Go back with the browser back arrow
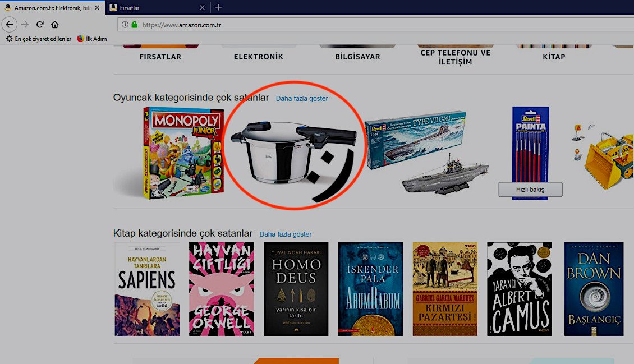The width and height of the screenshot is (634, 364). point(10,25)
